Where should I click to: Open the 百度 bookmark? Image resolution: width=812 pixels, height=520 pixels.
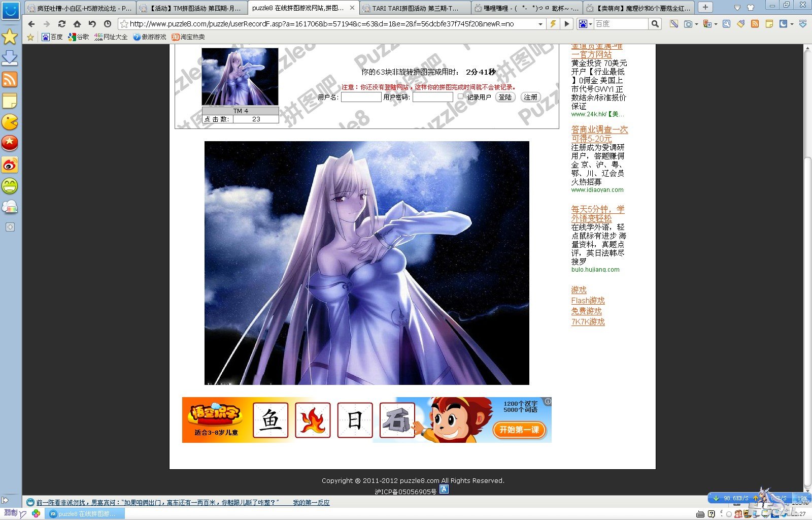coord(52,37)
